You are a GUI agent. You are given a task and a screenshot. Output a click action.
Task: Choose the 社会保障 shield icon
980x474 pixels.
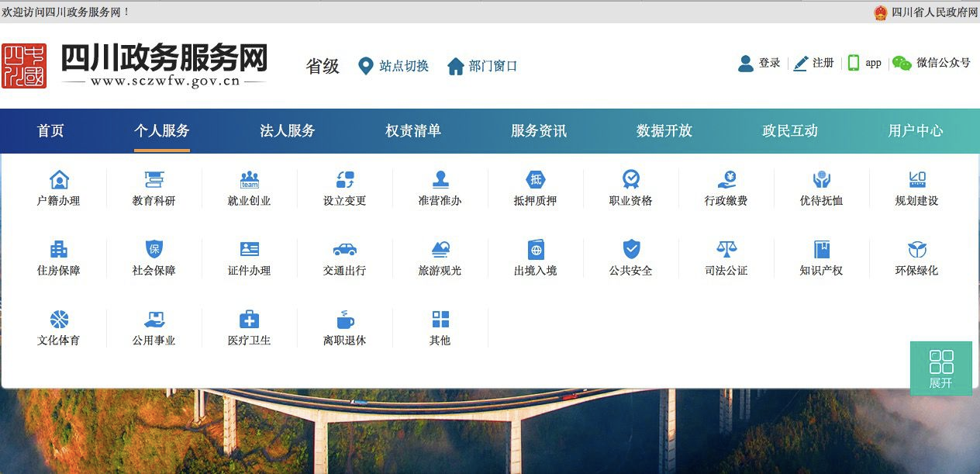pyautogui.click(x=154, y=249)
